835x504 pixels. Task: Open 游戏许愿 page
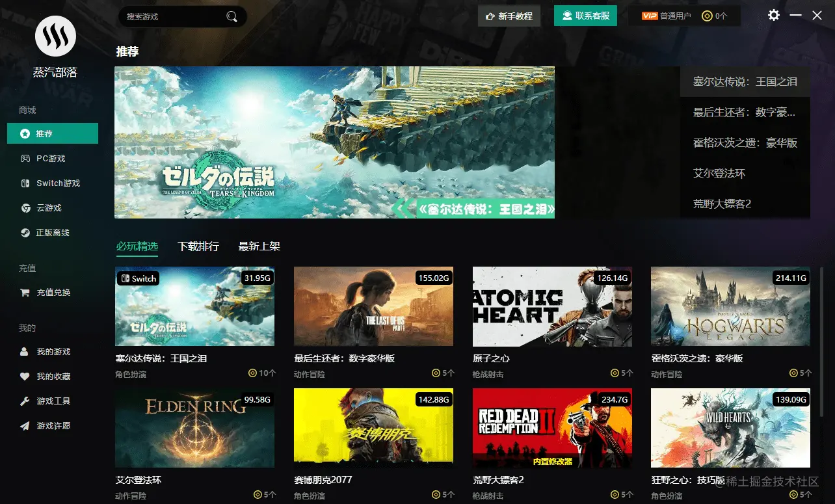tap(53, 426)
